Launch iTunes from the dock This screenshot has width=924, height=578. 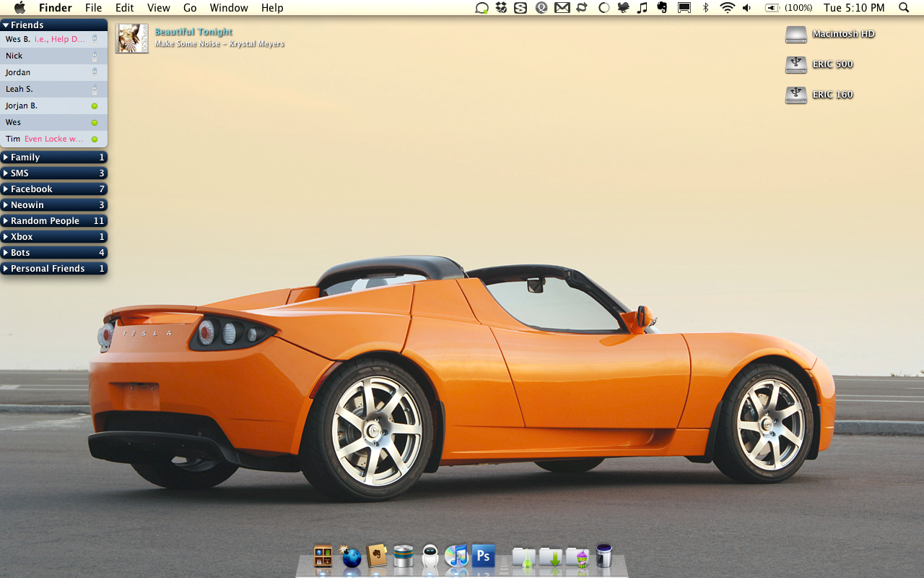[456, 556]
